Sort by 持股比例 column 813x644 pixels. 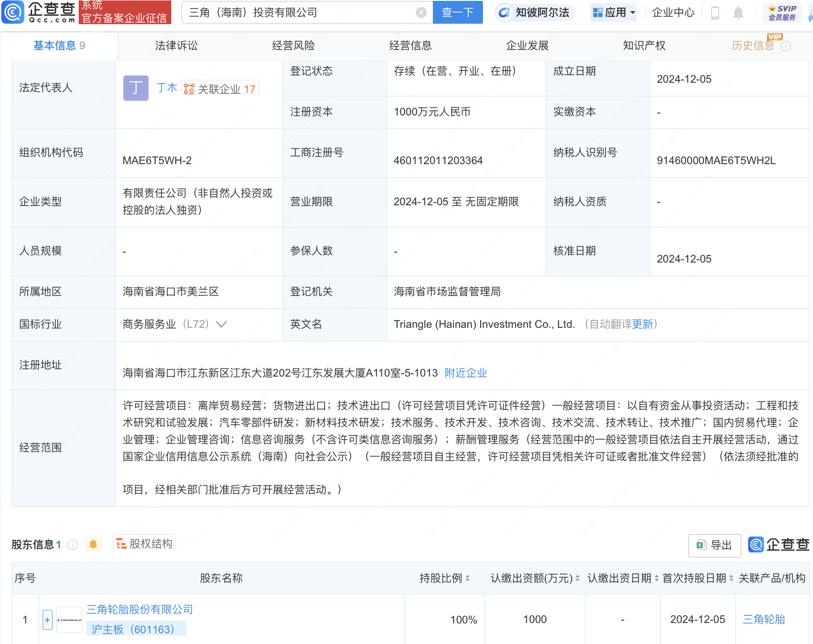pyautogui.click(x=445, y=578)
